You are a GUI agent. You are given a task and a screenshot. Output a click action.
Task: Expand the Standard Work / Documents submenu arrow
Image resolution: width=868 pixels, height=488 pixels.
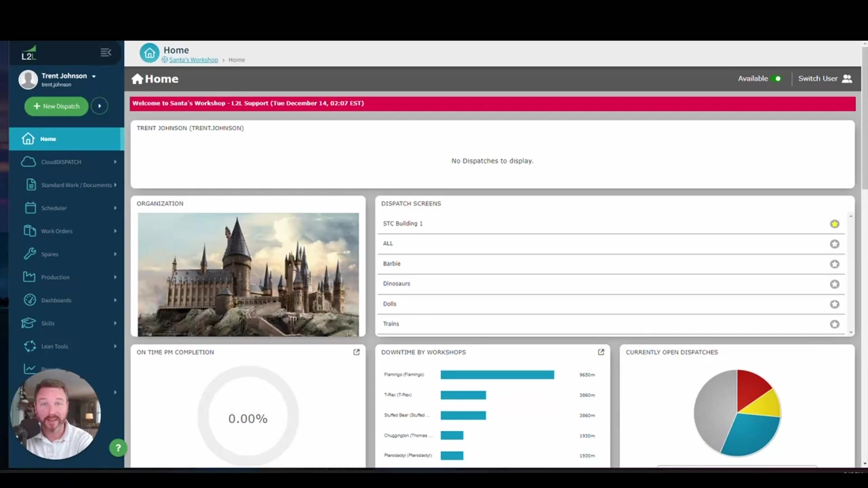115,185
